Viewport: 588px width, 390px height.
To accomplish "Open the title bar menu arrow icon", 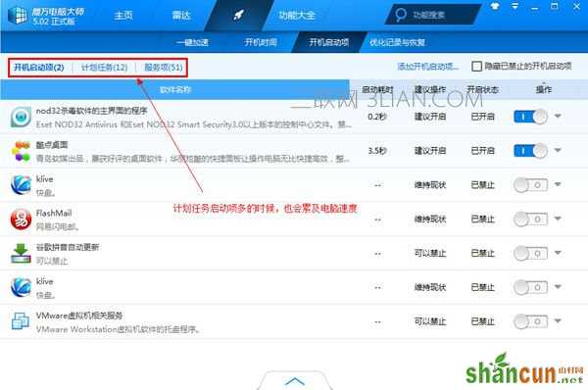I will [x=514, y=7].
